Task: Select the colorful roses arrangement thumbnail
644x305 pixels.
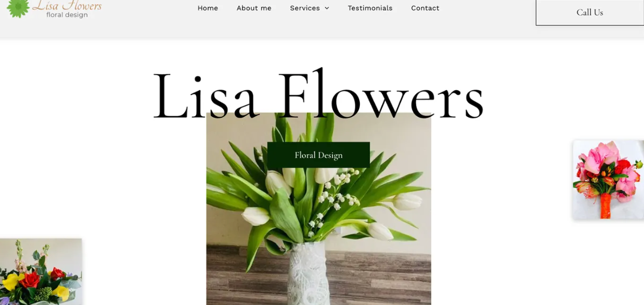Action: pos(41,271)
